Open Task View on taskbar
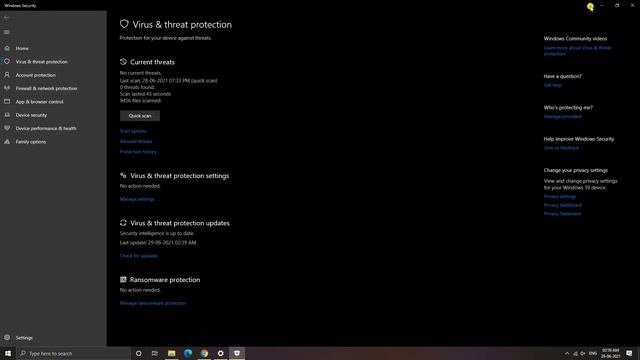This screenshot has width=640, height=360. pyautogui.click(x=155, y=353)
